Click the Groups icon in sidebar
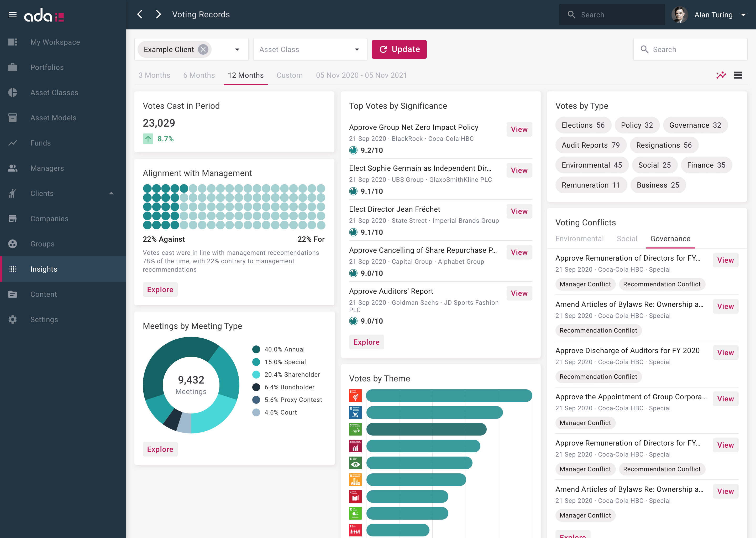This screenshot has width=756, height=538. coord(13,244)
